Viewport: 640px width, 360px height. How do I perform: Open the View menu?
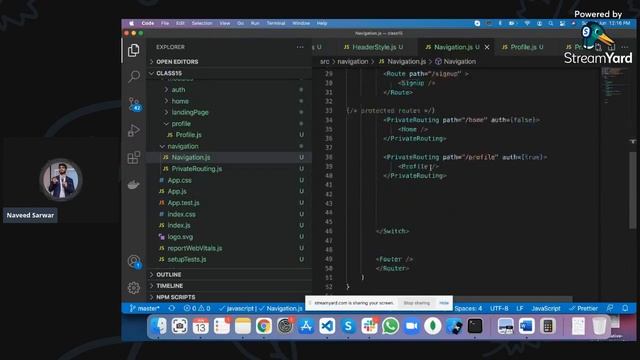click(225, 23)
